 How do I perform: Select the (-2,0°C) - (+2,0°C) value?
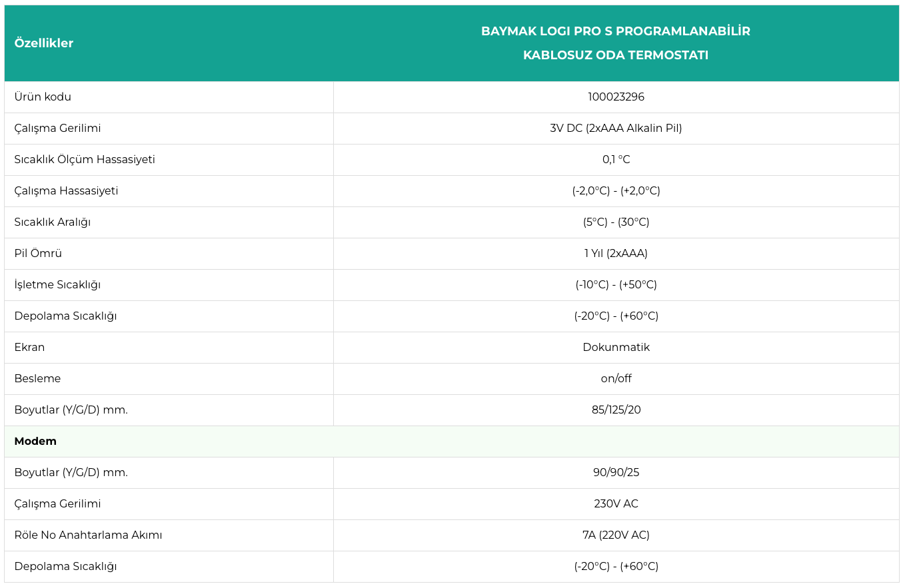pos(616,191)
